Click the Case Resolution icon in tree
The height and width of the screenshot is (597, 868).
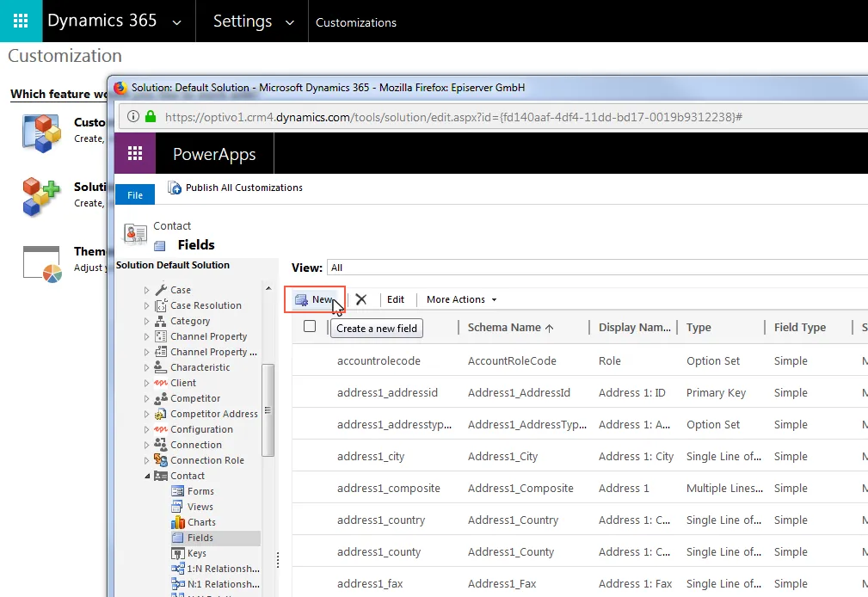(x=161, y=305)
